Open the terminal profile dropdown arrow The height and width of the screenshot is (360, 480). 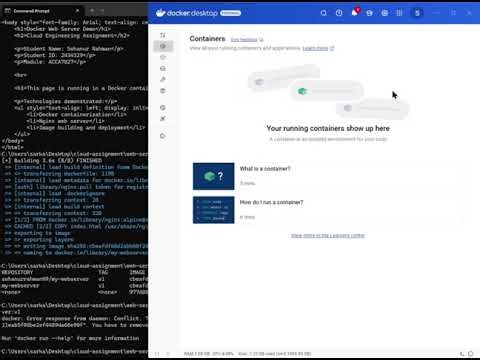102,11
